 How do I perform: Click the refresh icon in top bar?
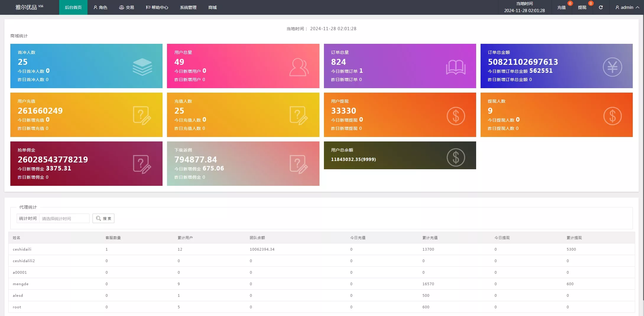tap(601, 7)
